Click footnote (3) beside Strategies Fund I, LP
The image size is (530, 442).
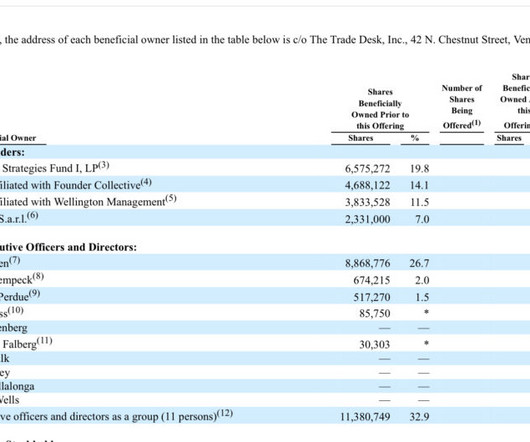103,166
